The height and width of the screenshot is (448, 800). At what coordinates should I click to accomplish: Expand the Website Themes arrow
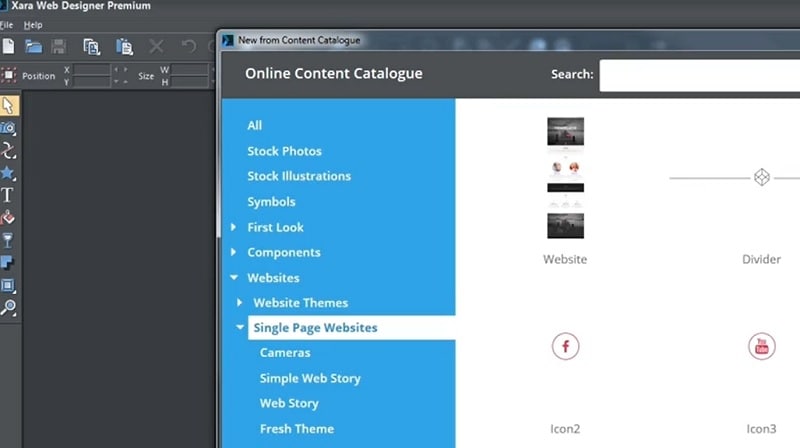point(239,302)
